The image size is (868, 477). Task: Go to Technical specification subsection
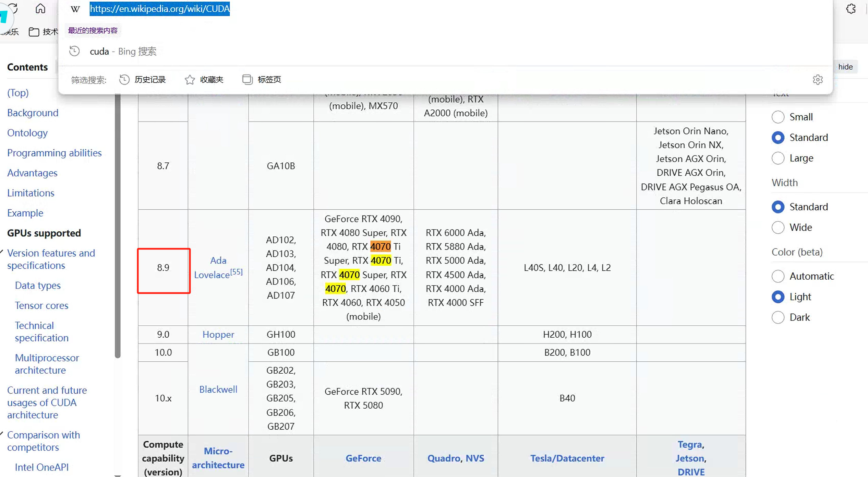pyautogui.click(x=41, y=331)
